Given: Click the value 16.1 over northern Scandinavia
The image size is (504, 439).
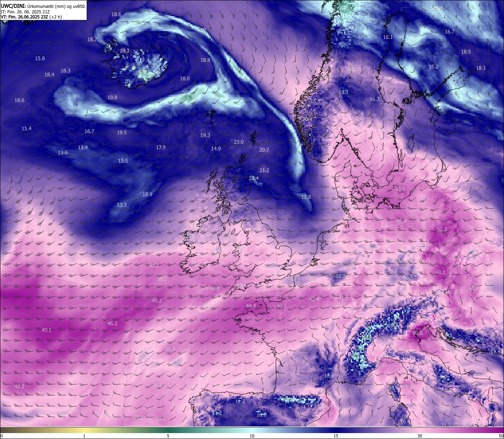Looking at the screenshot, I should [388, 37].
